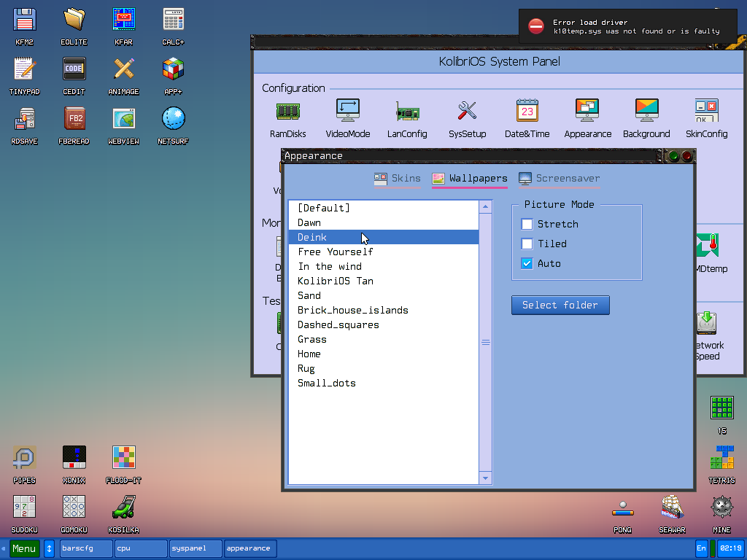Click the wallpaper list scroll-up arrow
The width and height of the screenshot is (747, 560).
[486, 208]
